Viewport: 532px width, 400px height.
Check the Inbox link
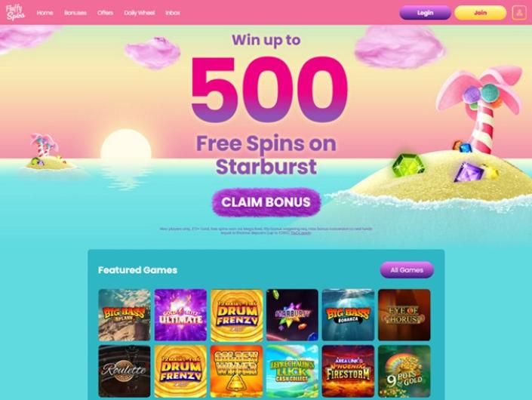pos(173,13)
